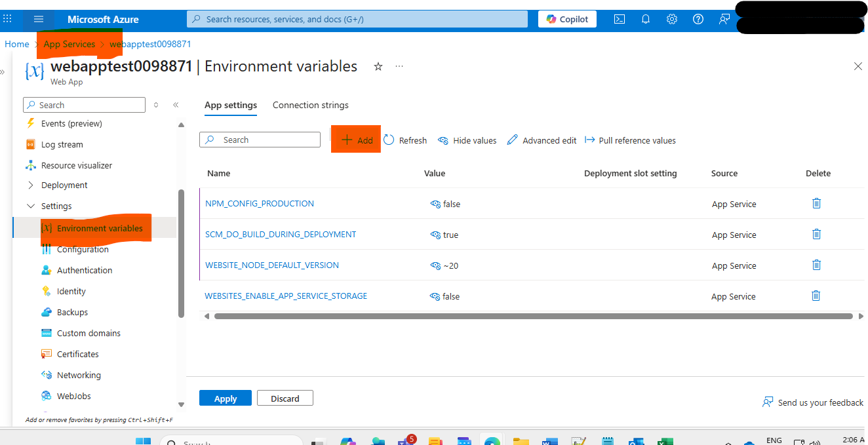Click the table's horizontal scrollbar
Screen dimensions: 868x445
point(534,316)
